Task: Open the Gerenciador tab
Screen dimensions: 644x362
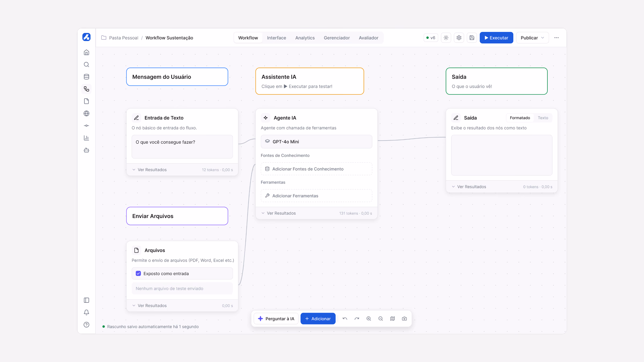Action: click(336, 38)
